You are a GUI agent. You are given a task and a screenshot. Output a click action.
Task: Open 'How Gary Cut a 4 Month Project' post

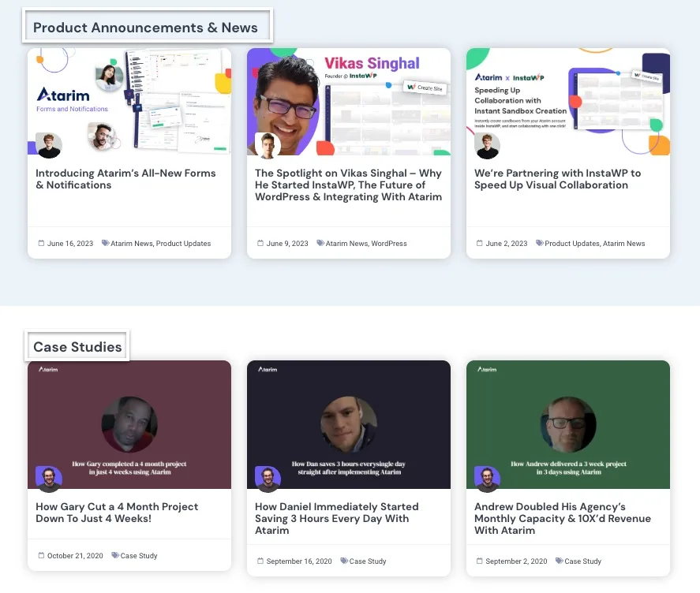coord(117,513)
